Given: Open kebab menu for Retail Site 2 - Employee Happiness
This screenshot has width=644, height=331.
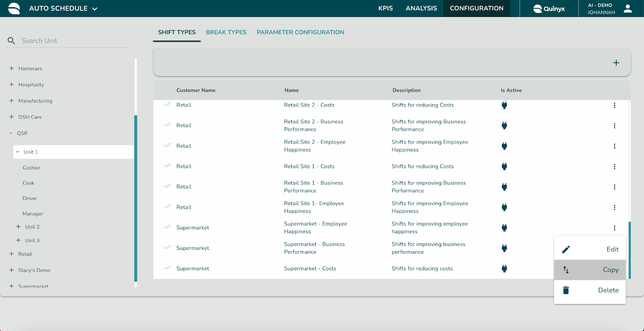Looking at the screenshot, I should click(x=615, y=146).
